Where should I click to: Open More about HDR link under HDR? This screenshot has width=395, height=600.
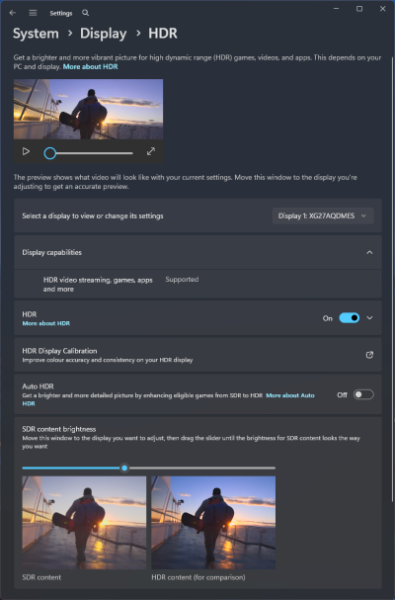coord(46,323)
